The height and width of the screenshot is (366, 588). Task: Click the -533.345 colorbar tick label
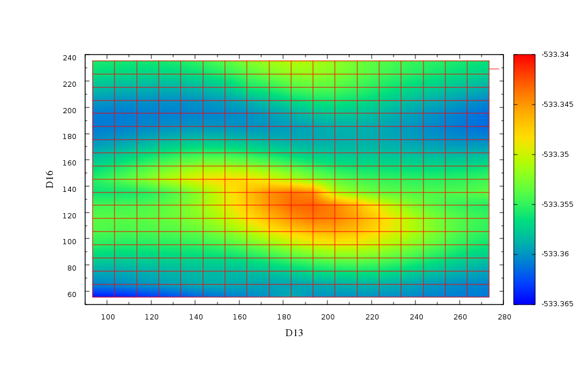click(x=558, y=105)
